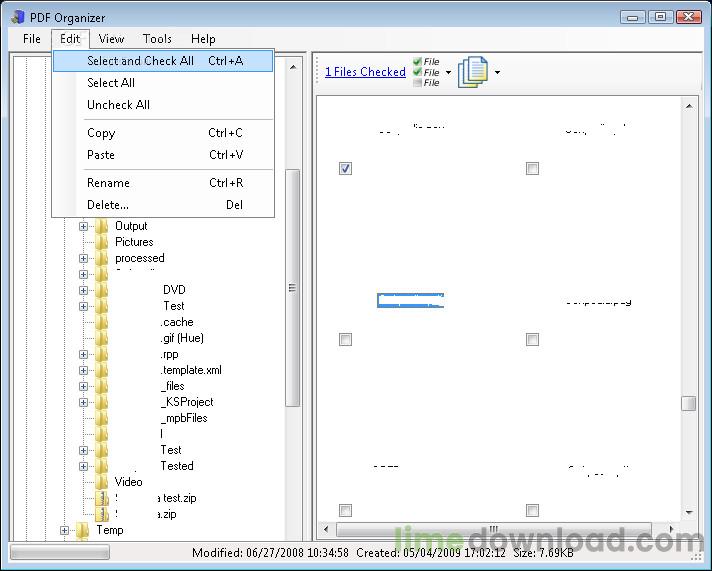The width and height of the screenshot is (712, 571).
Task: Choose Delete... from Edit menu
Action: click(163, 205)
